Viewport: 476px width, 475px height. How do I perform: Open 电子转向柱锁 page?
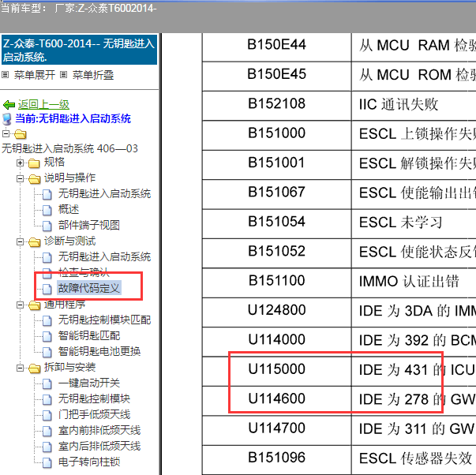pos(89,462)
